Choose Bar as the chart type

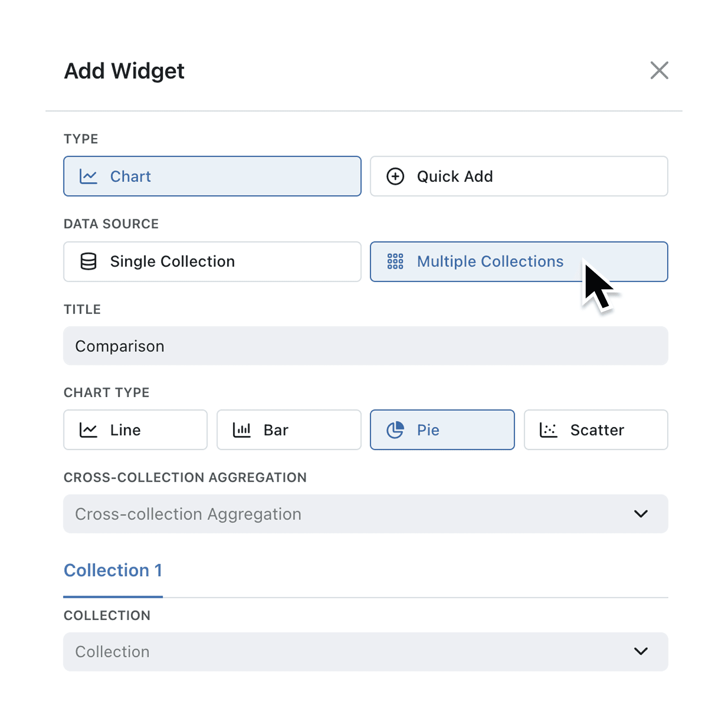[x=288, y=430]
